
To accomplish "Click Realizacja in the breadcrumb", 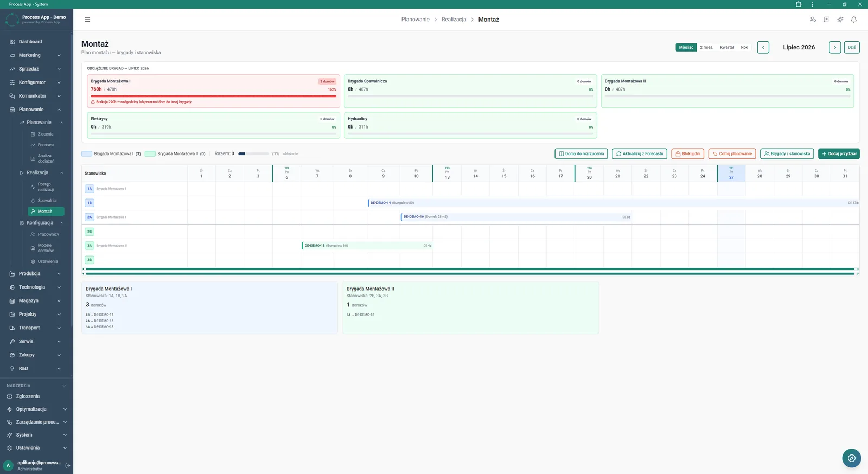I will [454, 20].
